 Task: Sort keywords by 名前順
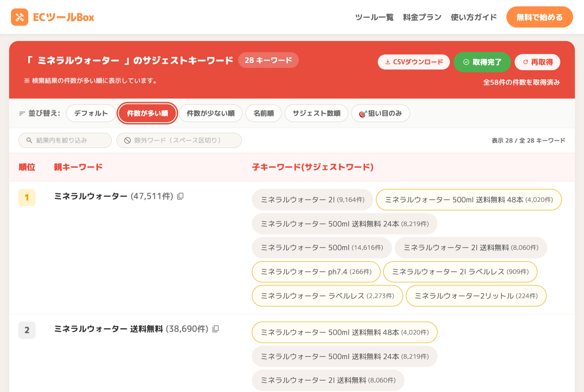click(264, 113)
